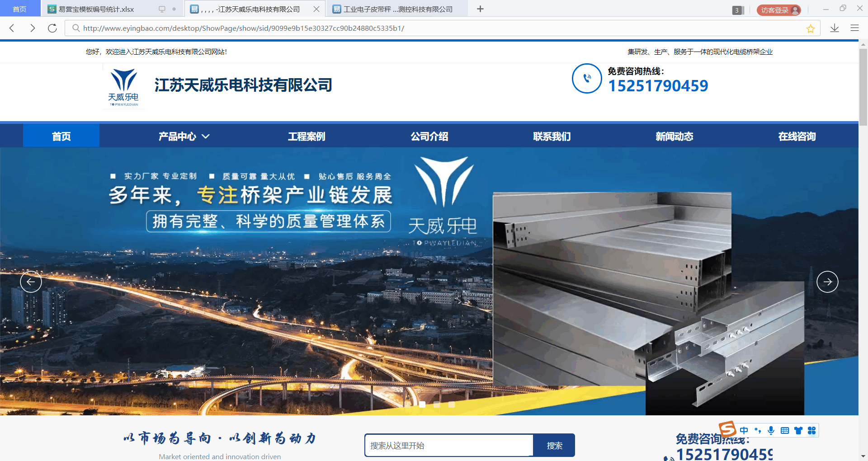
Task: Click the welcome text 您好，欢迎进入江苏天威乐电科技有限公司网站
Action: (156, 52)
